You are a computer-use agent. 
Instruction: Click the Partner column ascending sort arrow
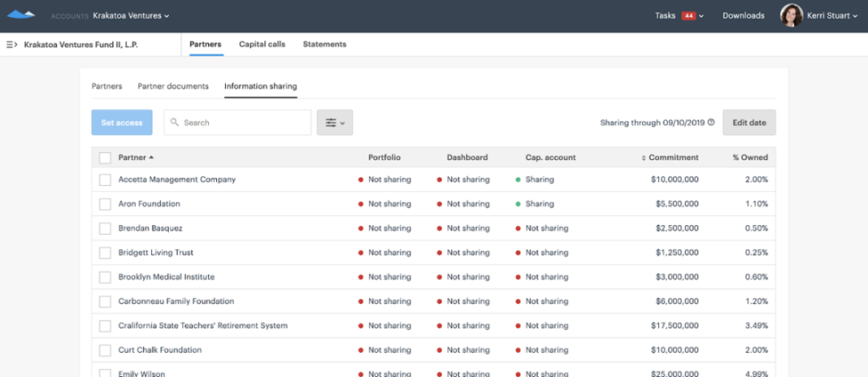151,157
